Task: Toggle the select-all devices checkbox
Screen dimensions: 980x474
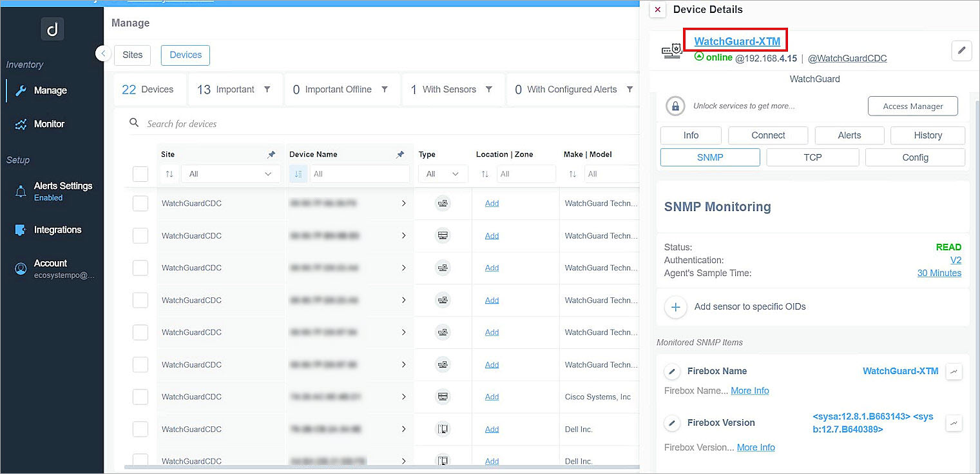Action: pos(140,173)
